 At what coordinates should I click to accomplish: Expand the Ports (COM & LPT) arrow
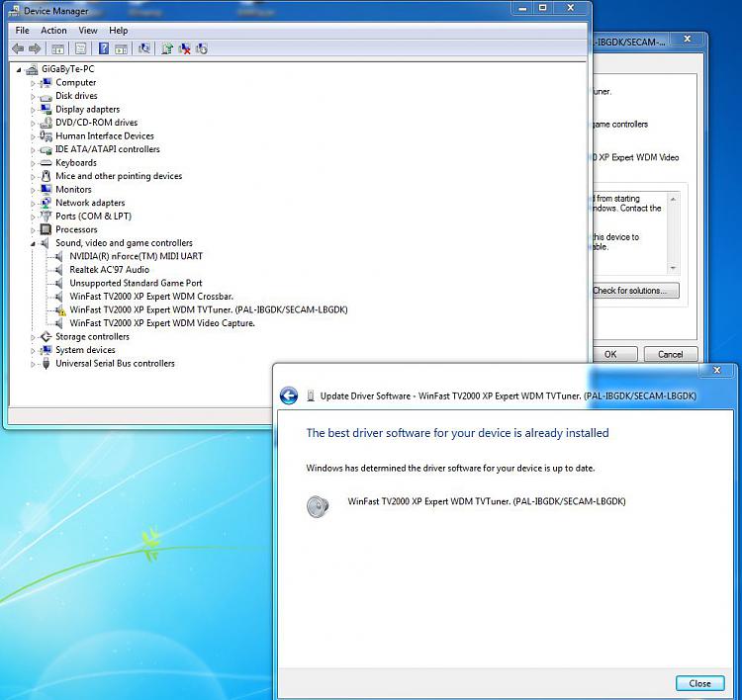(x=33, y=217)
